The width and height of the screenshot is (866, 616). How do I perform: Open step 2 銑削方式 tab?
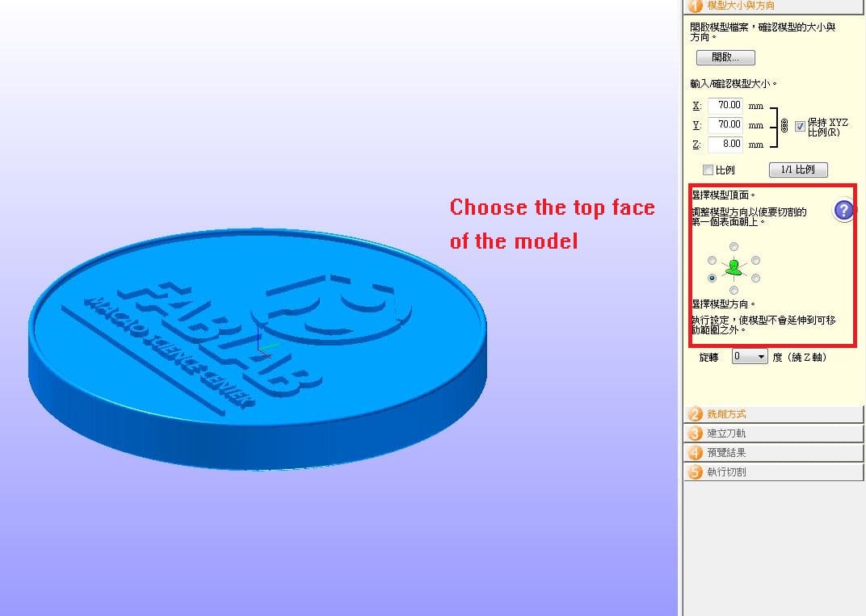tap(773, 414)
